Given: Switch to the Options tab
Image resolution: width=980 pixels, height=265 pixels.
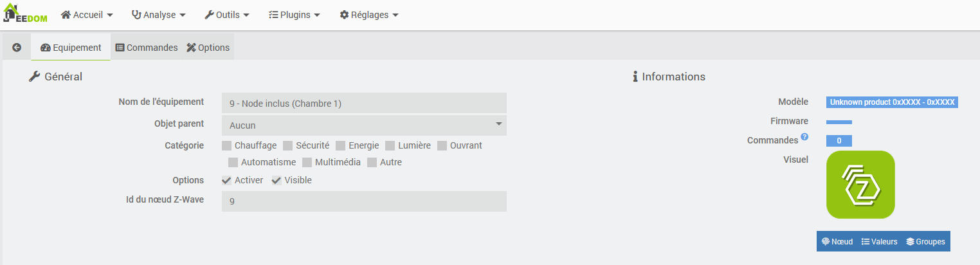Looking at the screenshot, I should [208, 48].
